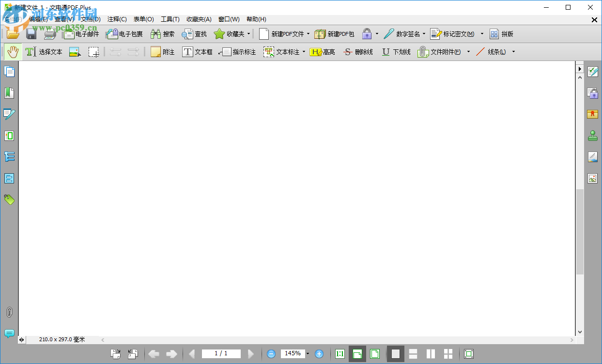
Task: Expand the 文件附件 dropdown arrow
Action: (x=468, y=52)
